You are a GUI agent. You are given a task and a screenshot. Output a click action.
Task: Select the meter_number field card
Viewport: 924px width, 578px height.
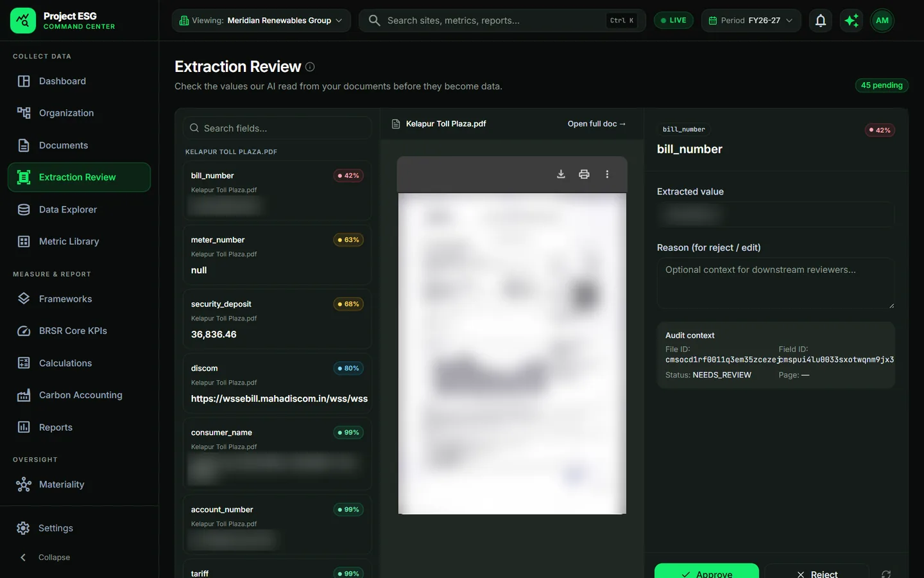coord(277,255)
